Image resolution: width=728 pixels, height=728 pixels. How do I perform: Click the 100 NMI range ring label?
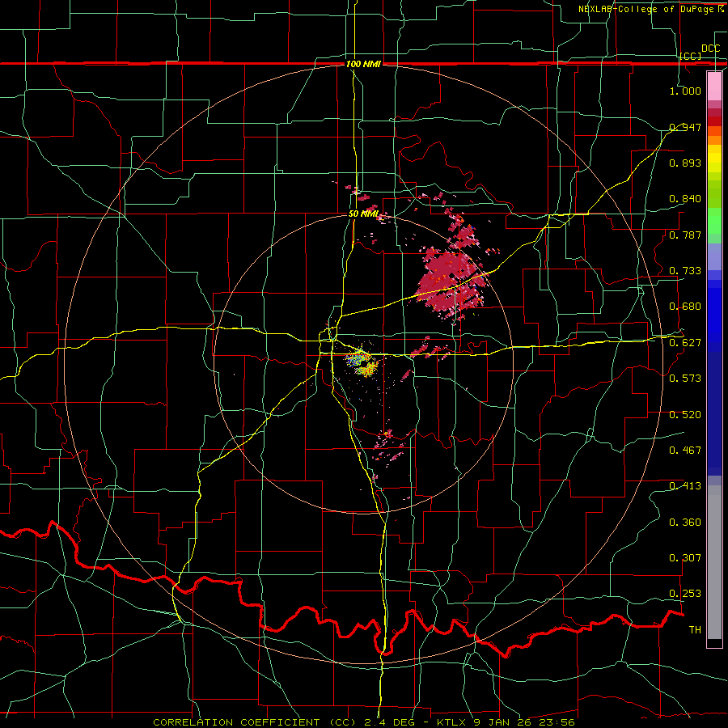(363, 64)
